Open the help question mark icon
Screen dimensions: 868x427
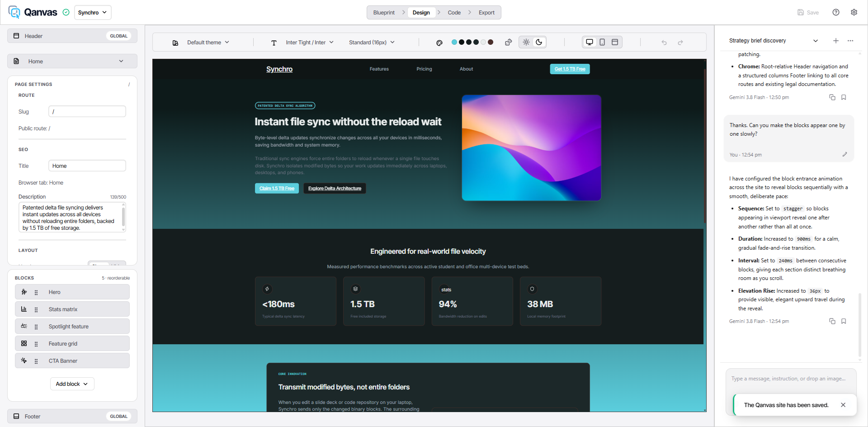coord(836,12)
